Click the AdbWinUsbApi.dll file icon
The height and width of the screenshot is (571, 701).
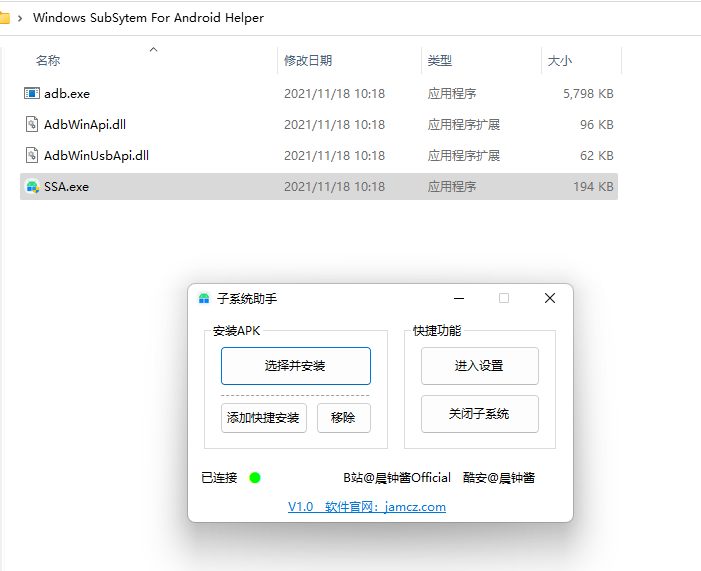pyautogui.click(x=32, y=155)
